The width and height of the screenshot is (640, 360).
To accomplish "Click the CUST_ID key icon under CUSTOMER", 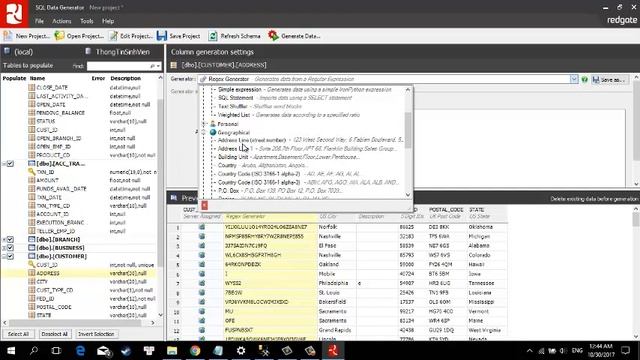I will 31,264.
